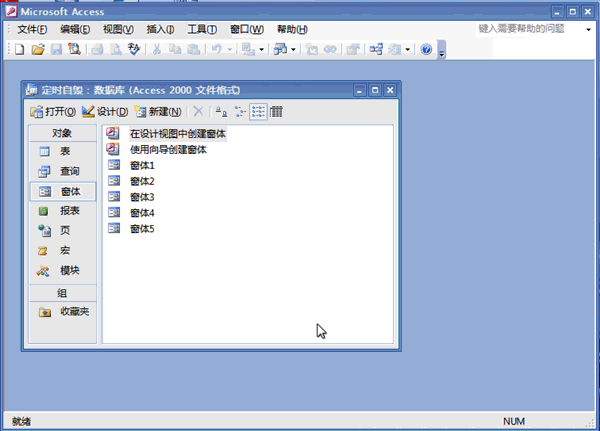Open the 编辑(E) menu
The width and height of the screenshot is (600, 431).
tap(75, 29)
